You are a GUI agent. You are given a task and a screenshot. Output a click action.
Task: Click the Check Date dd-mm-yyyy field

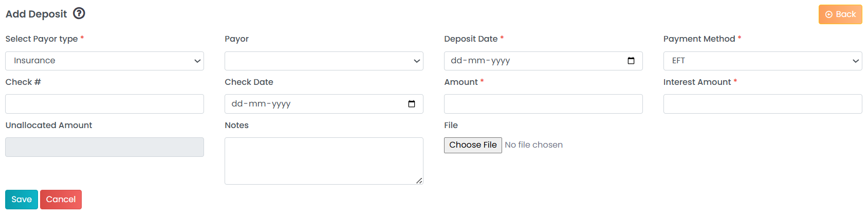[x=324, y=104]
